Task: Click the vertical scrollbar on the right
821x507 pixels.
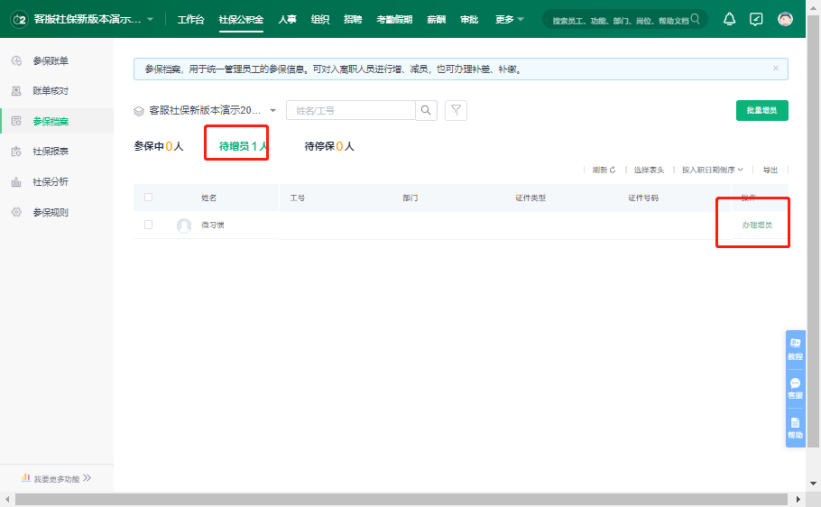Action: [x=813, y=232]
